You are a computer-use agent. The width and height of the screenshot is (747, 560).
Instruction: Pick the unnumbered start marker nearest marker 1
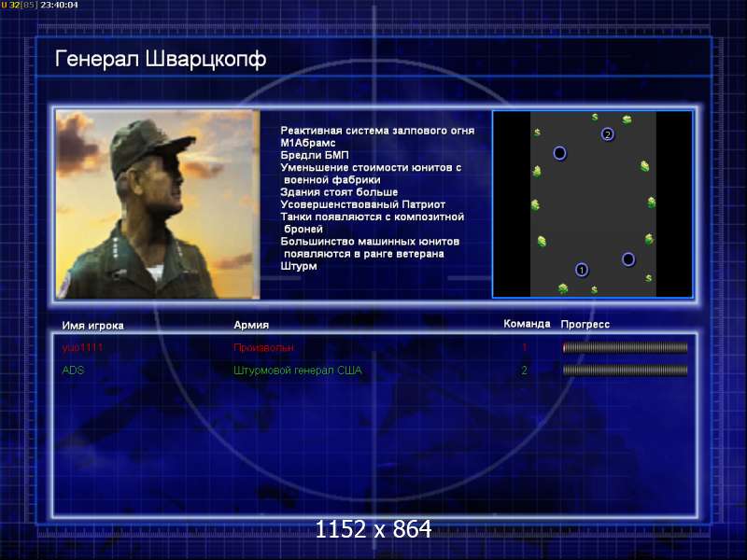[x=628, y=259]
